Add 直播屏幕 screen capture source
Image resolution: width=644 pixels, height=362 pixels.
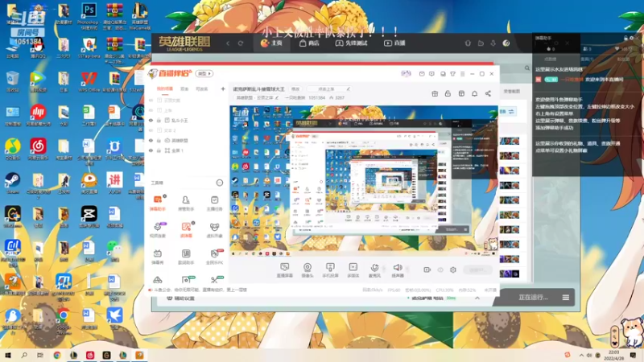pyautogui.click(x=285, y=270)
